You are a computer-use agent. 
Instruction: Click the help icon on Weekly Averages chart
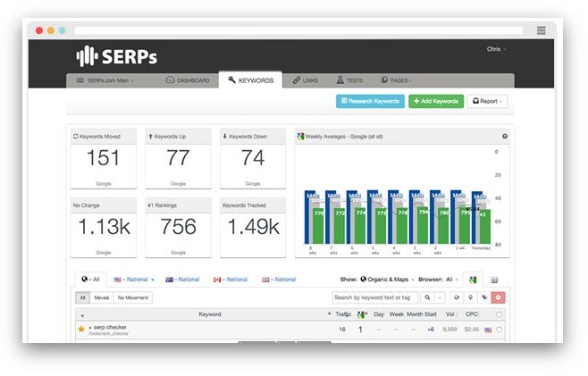pos(505,137)
